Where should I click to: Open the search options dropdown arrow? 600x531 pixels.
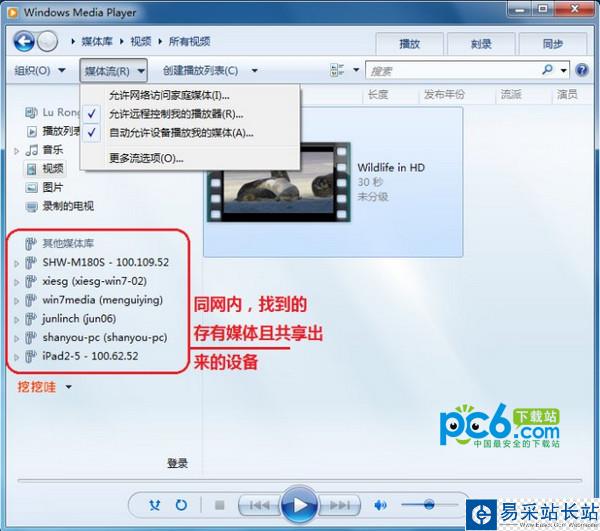[563, 70]
